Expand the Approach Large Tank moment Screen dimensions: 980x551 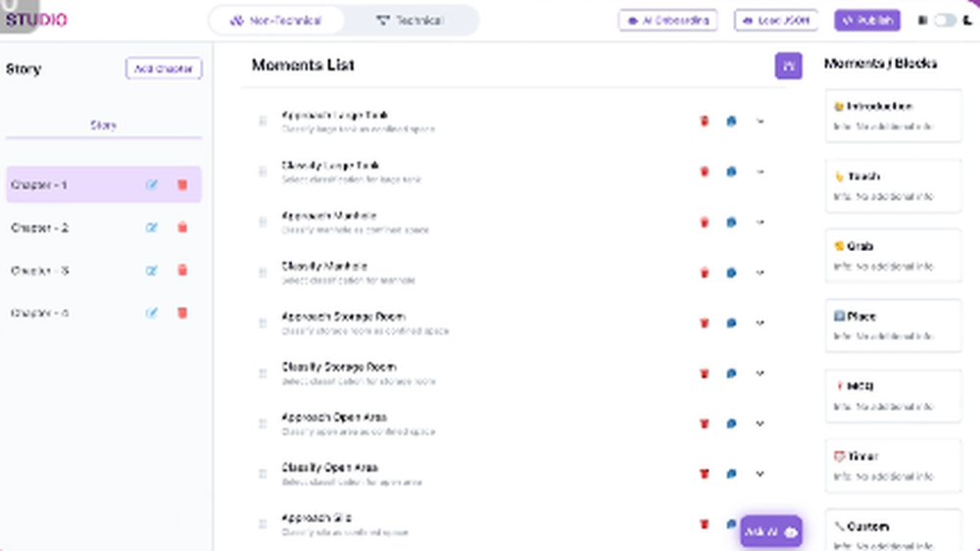pos(760,122)
